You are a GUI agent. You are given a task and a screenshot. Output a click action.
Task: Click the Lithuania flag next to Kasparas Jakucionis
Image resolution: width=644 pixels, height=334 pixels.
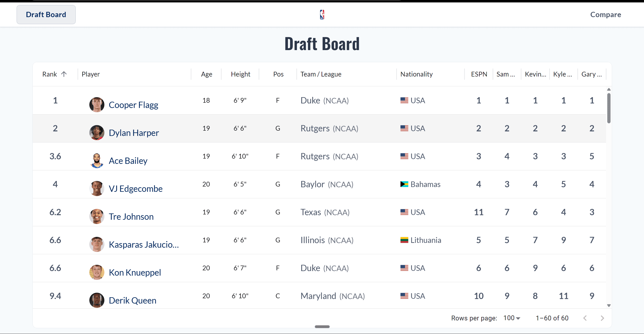point(404,240)
